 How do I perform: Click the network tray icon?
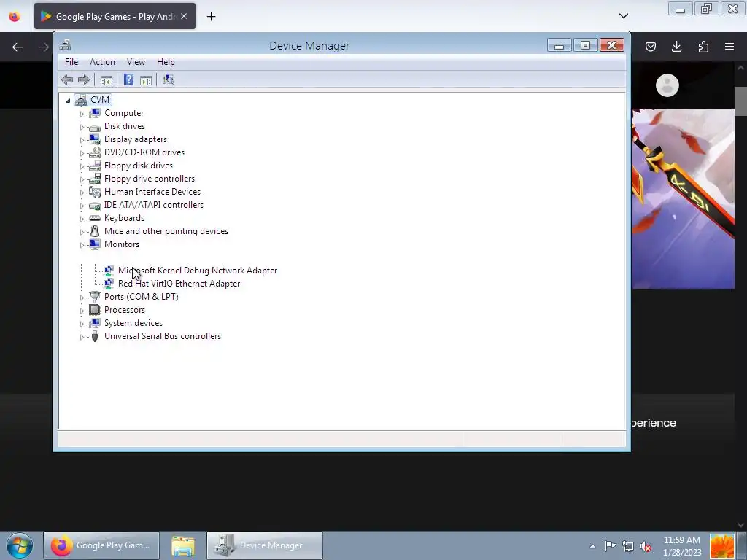coord(628,546)
